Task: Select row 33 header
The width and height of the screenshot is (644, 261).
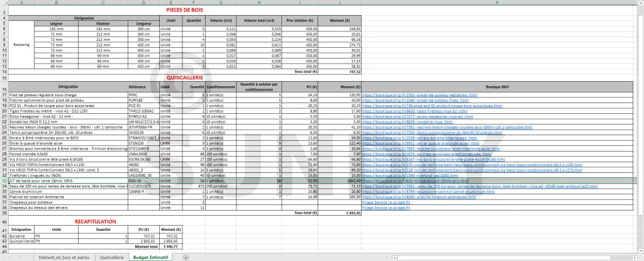Action: (x=3, y=180)
